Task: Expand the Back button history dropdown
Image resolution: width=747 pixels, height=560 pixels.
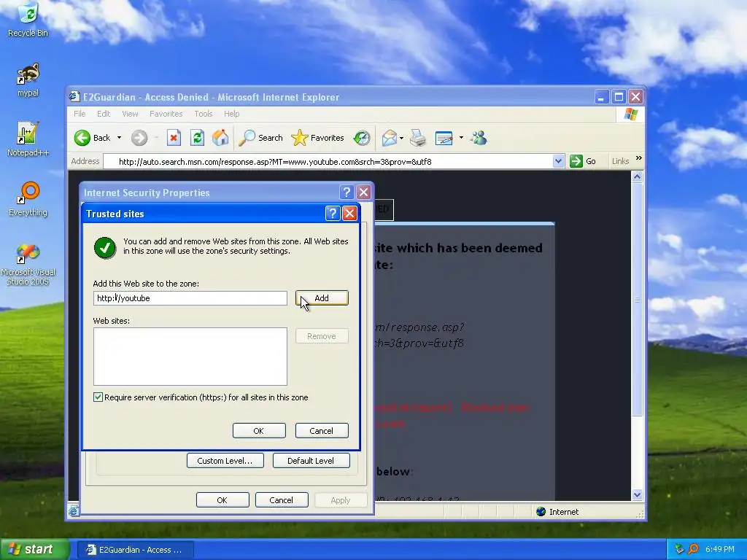Action: 119,138
